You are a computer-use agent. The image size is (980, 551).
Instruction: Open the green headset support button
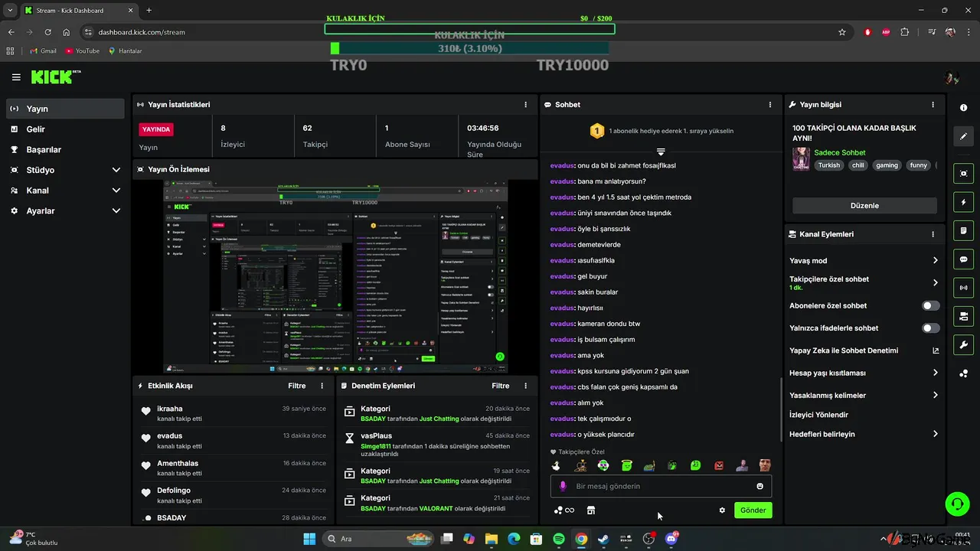957,504
